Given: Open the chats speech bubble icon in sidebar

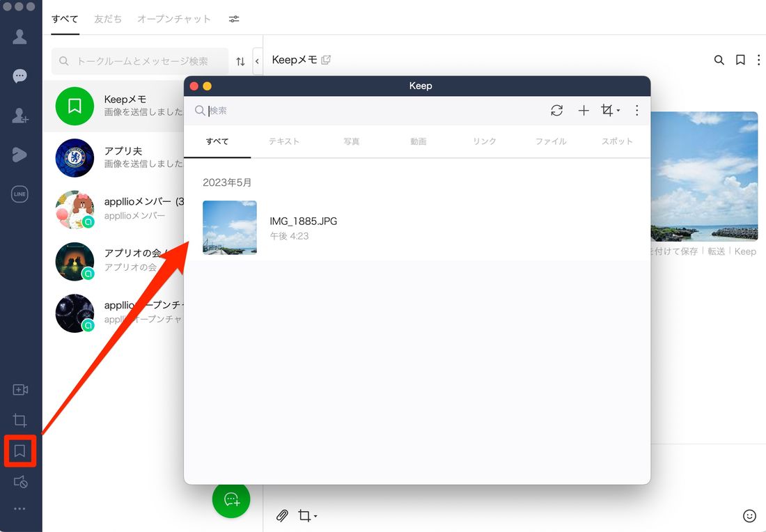Looking at the screenshot, I should [x=19, y=76].
